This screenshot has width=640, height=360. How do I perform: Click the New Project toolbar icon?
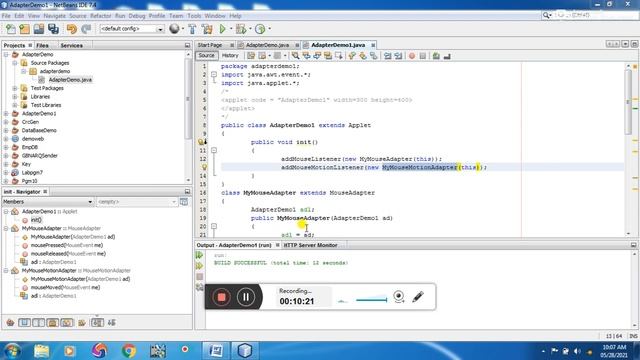coord(24,29)
